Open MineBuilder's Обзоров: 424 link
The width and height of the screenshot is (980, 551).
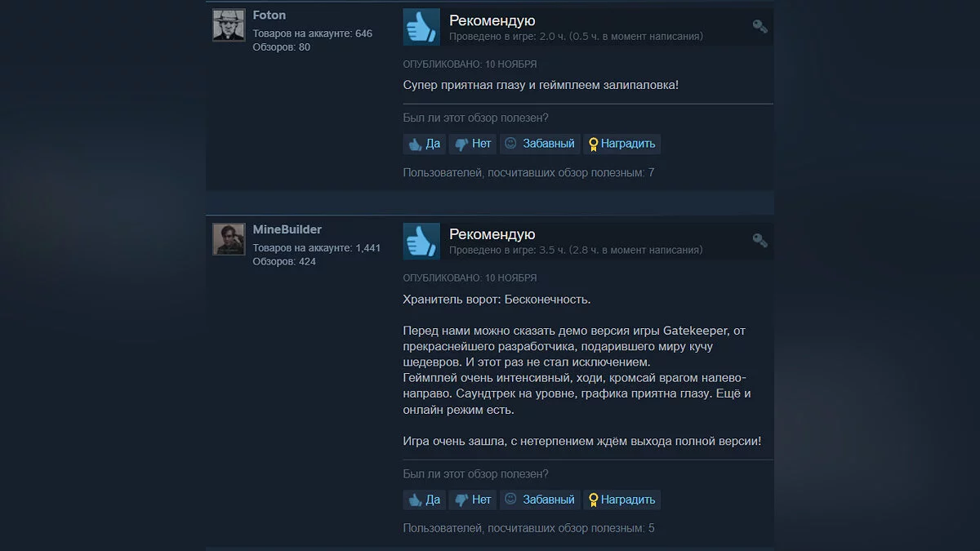(284, 262)
